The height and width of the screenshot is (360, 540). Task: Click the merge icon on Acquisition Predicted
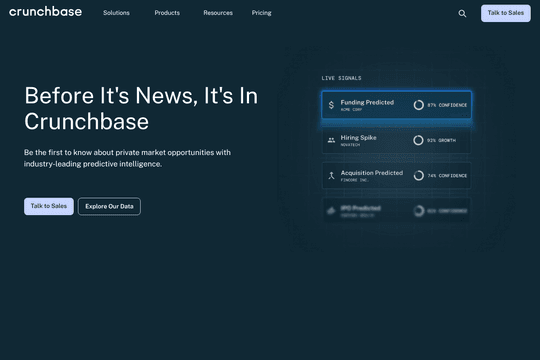pyautogui.click(x=331, y=176)
